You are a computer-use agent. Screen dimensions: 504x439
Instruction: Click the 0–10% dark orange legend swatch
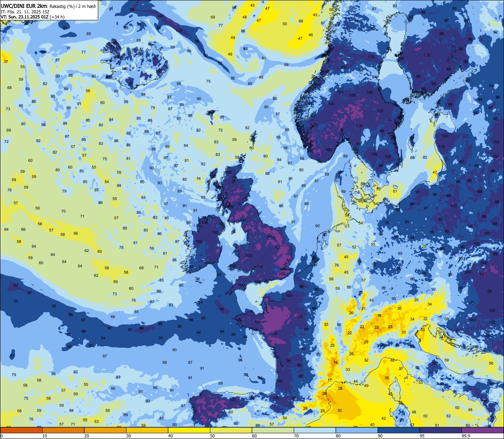[x=21, y=430]
